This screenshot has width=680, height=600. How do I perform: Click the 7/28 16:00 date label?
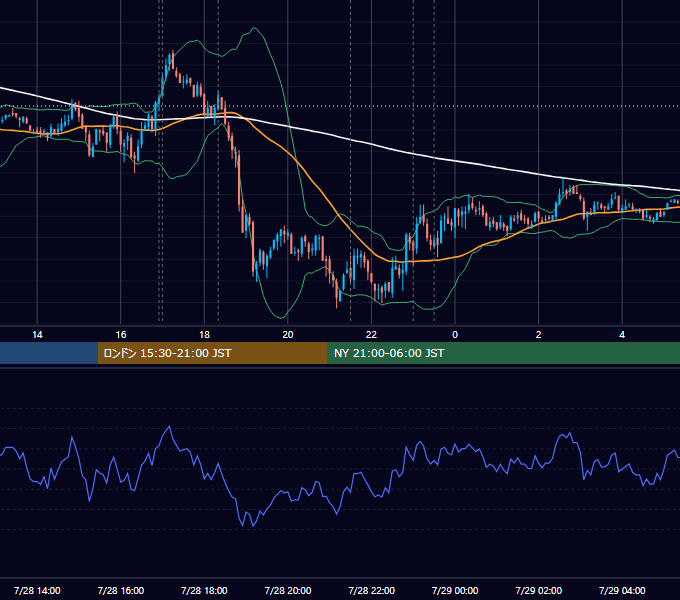[121, 590]
